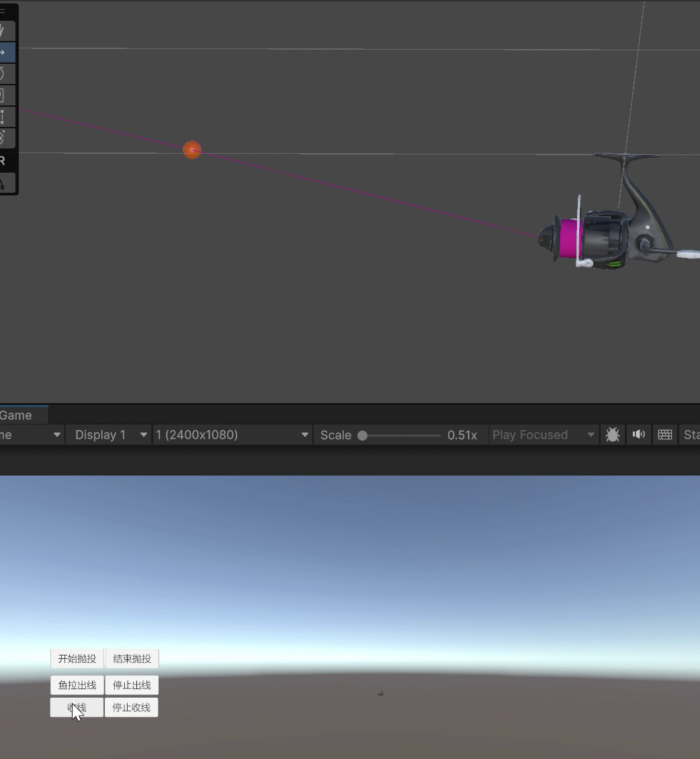Click the 结束抛投 button

(x=132, y=659)
